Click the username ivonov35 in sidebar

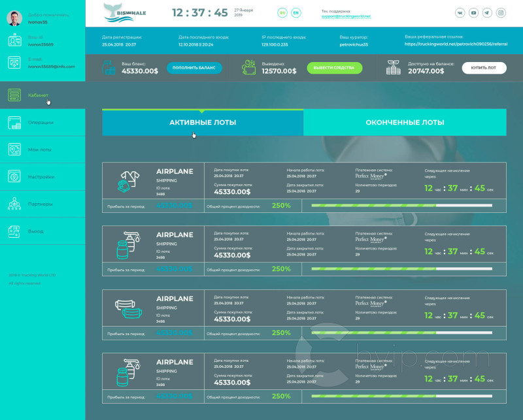pos(38,22)
